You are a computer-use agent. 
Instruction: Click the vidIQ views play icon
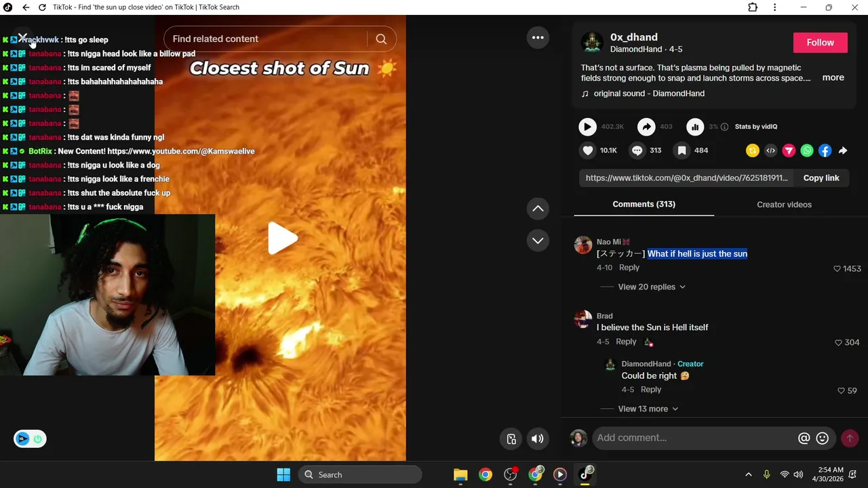(587, 127)
